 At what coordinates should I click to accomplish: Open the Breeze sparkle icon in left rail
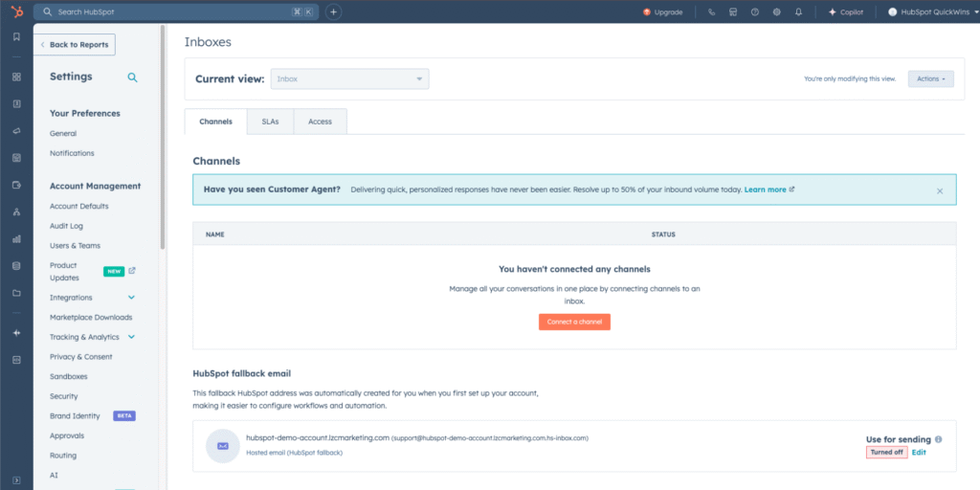17,332
